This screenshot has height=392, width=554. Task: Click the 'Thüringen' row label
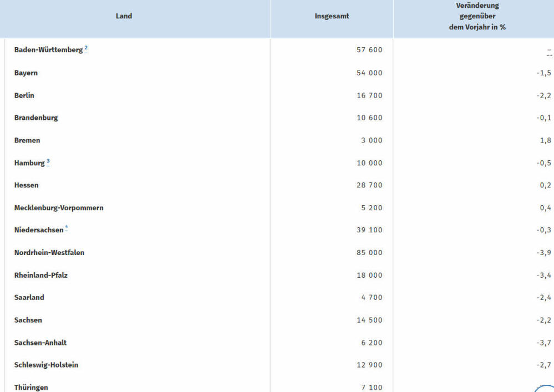pos(31,388)
